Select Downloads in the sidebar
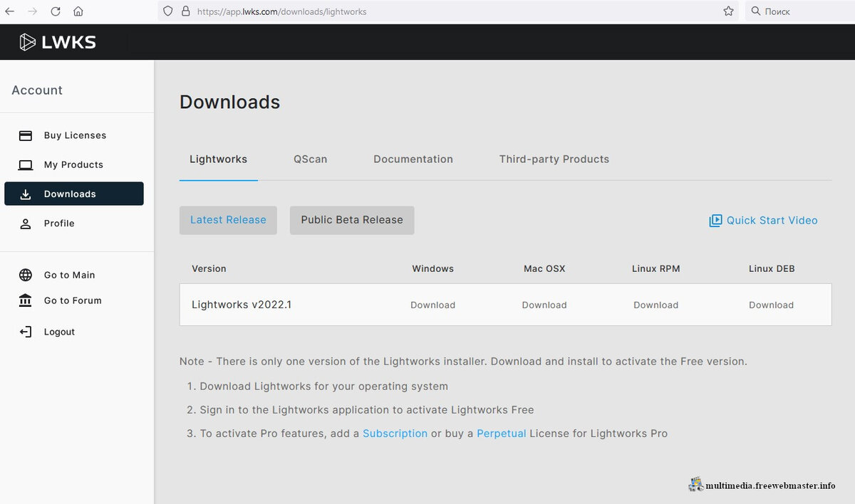Screen dimensions: 855x504 [74, 194]
